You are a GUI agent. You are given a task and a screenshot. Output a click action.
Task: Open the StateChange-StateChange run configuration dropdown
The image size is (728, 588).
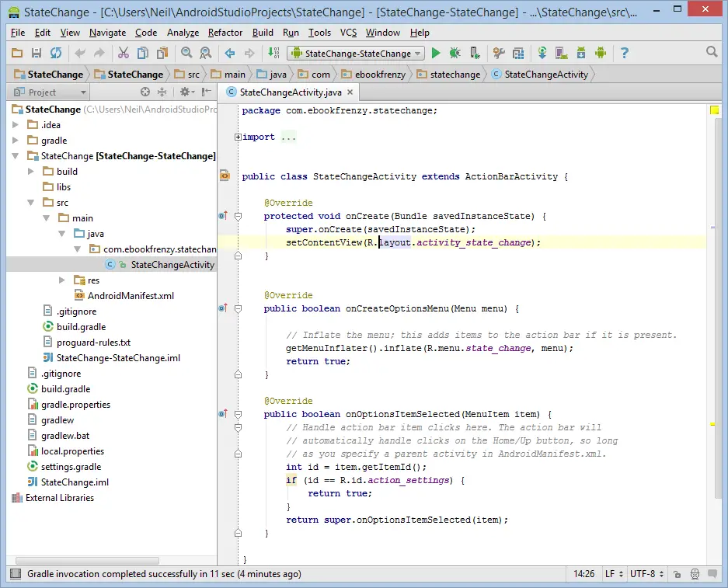click(x=356, y=53)
